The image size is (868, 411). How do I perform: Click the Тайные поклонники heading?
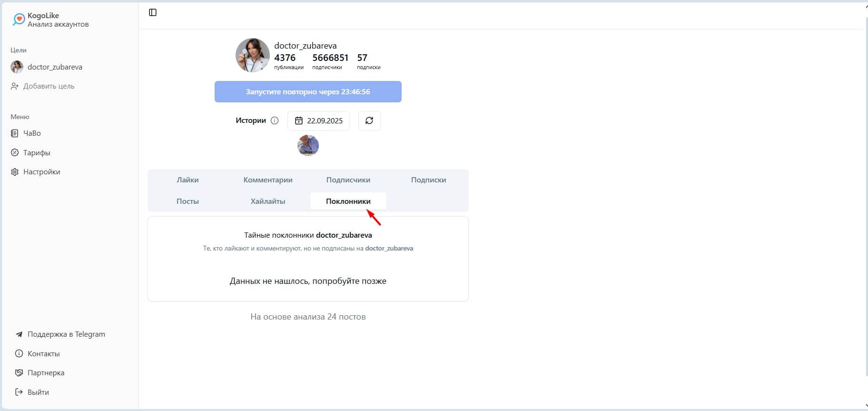[308, 235]
